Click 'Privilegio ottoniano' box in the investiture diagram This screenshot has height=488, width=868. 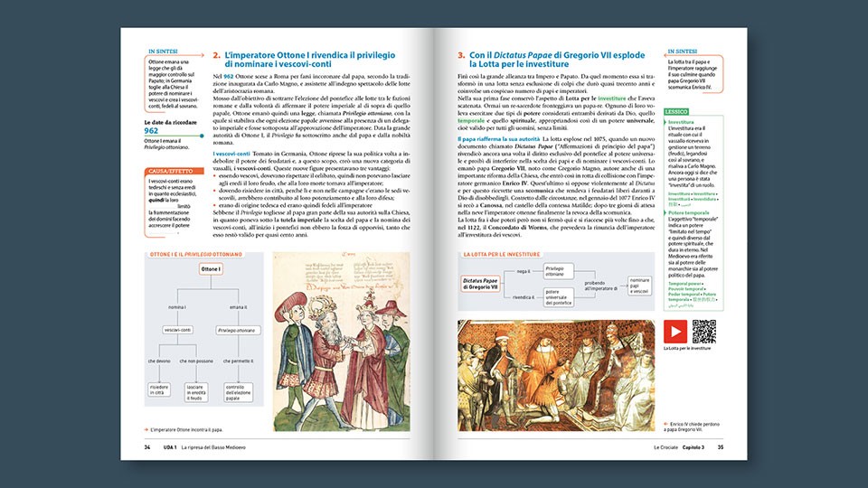558,271
